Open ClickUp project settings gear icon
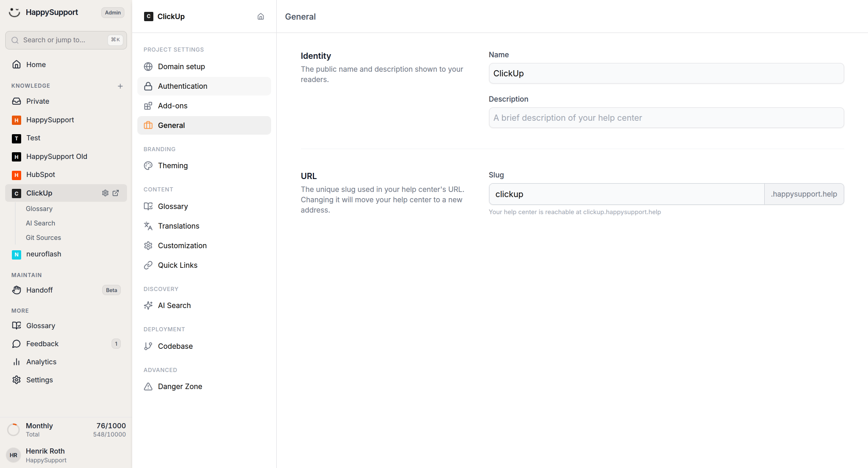 tap(105, 193)
